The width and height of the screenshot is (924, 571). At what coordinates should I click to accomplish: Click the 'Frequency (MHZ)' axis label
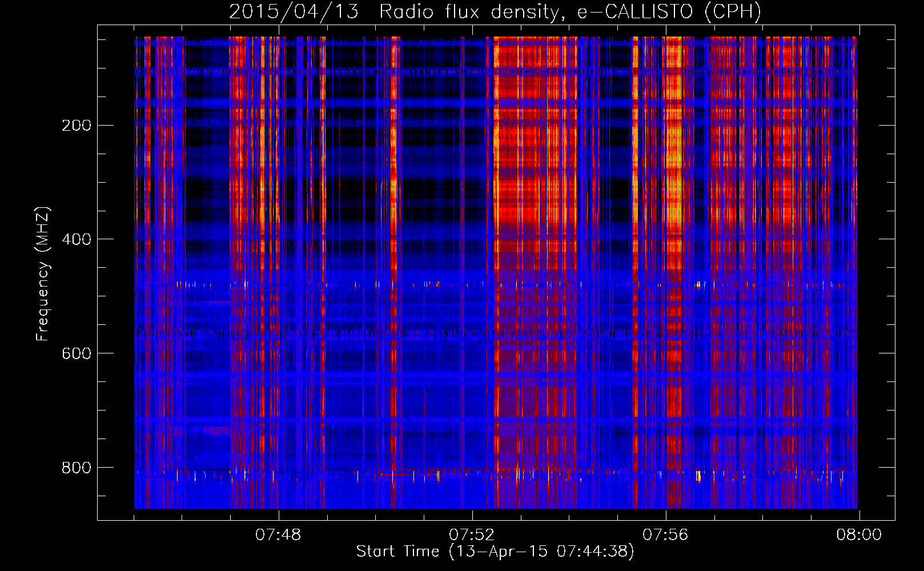tap(43, 274)
